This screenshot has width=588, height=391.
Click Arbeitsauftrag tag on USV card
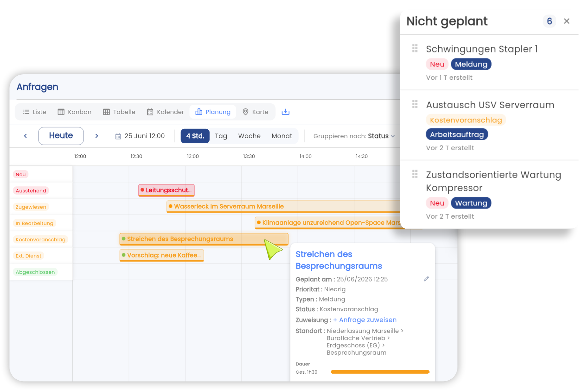(x=457, y=134)
